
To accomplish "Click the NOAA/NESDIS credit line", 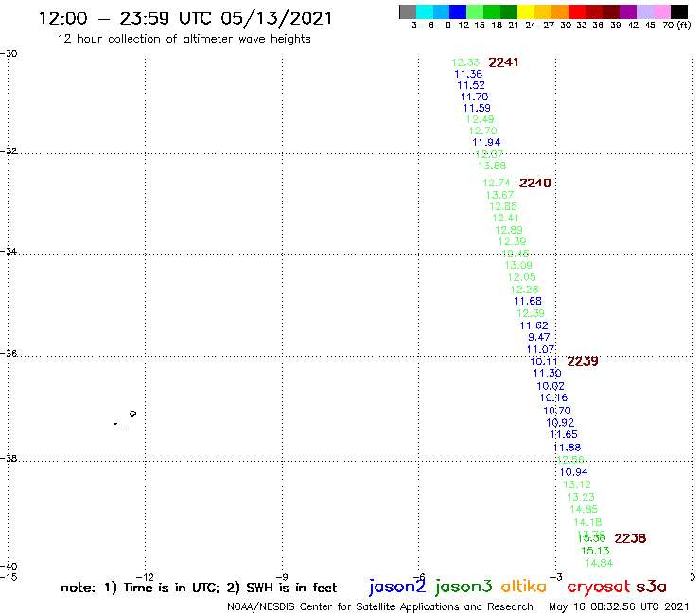I will coord(380,607).
